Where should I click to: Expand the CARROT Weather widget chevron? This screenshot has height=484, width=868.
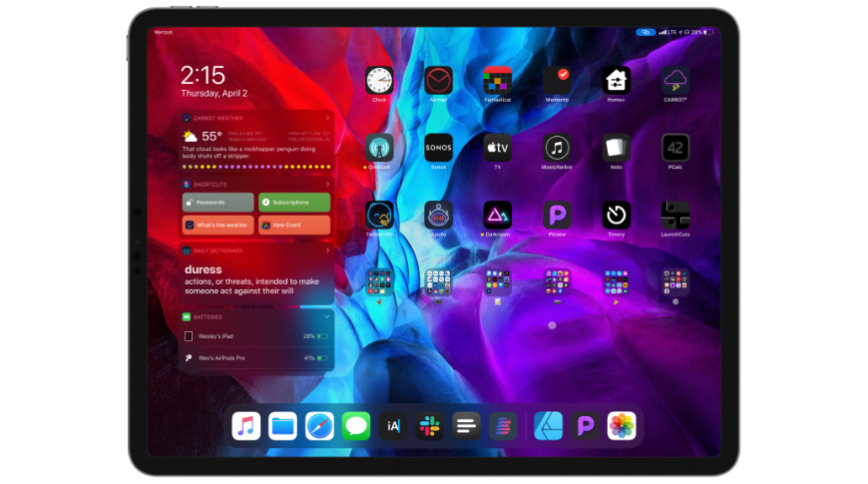(327, 118)
